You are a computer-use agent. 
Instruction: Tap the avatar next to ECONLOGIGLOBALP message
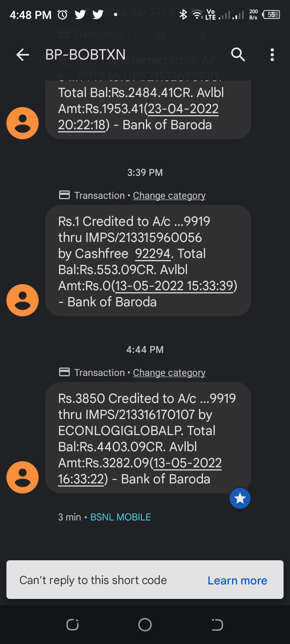[x=23, y=477]
